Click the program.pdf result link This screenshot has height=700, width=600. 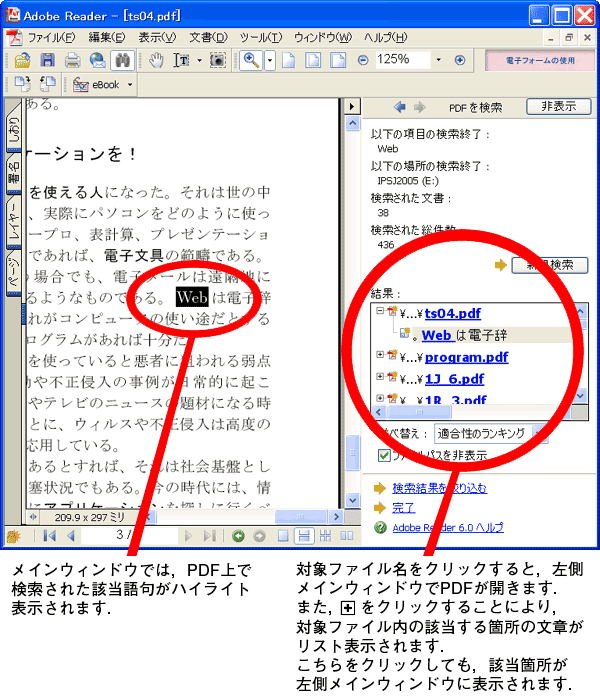point(467,357)
